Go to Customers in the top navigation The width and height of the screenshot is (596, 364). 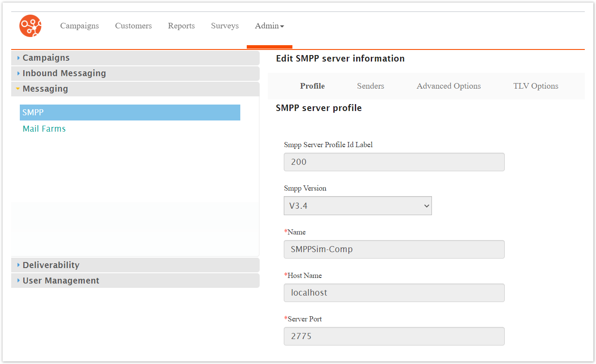(x=133, y=26)
